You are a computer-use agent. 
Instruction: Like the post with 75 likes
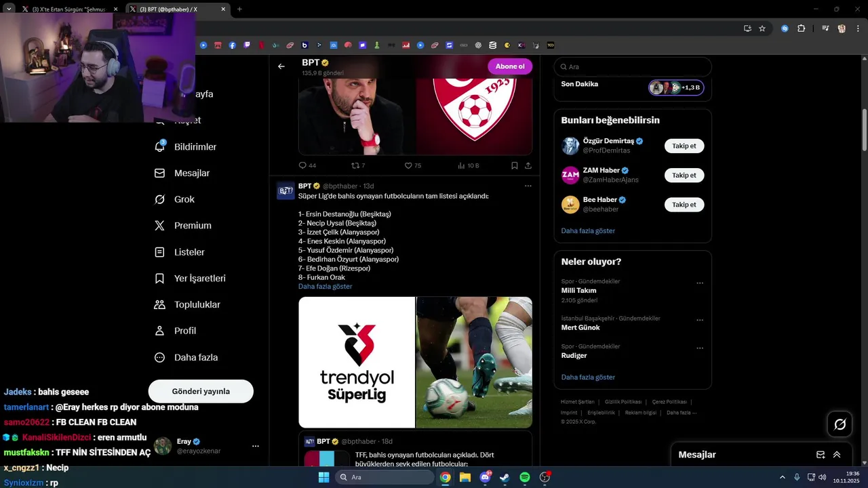point(412,165)
